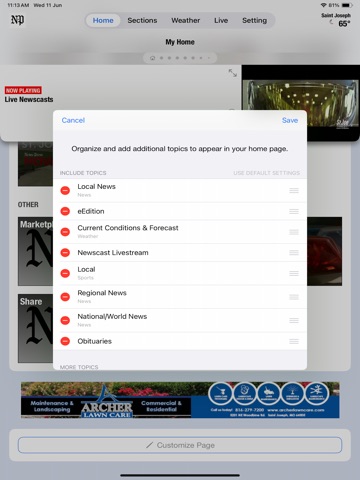The width and height of the screenshot is (360, 480).
Task: Grab reorder handle for Local News
Action: [x=294, y=190]
